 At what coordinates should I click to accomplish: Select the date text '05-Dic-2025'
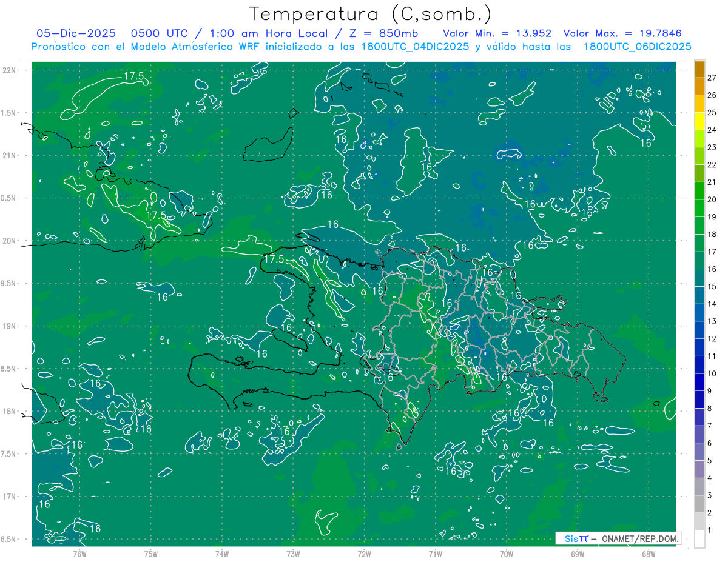[76, 33]
